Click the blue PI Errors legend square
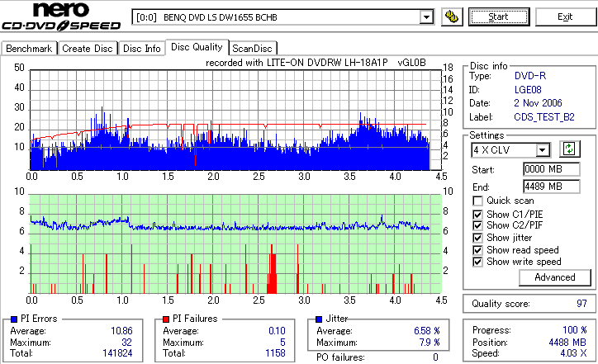Viewport: 598px width, 364px height. pyautogui.click(x=15, y=319)
